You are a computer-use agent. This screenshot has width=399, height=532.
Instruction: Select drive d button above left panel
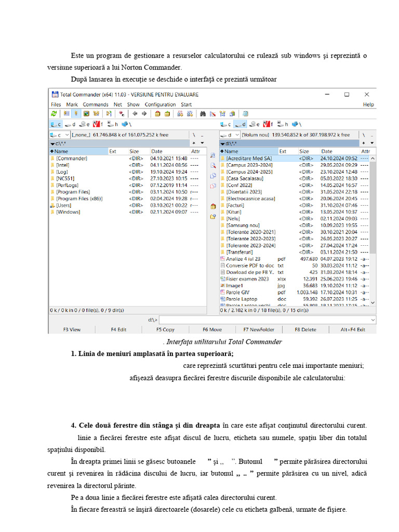pyautogui.click(x=70, y=125)
